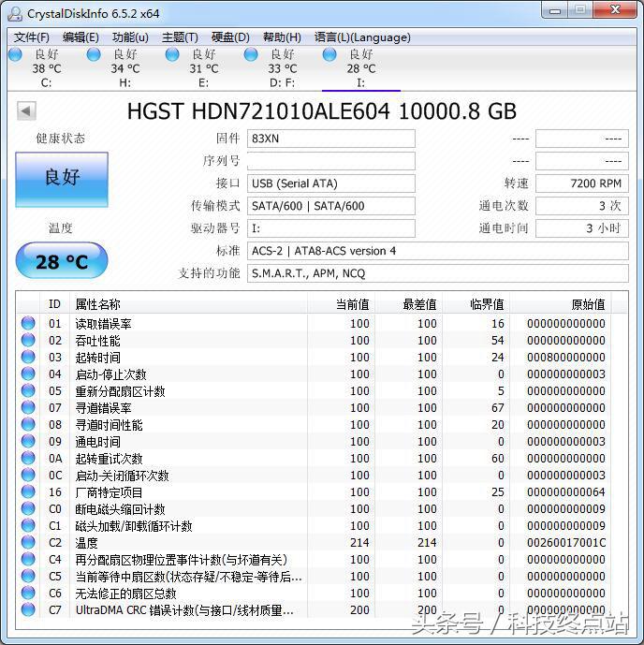Click the previous disk arrow button

click(27, 111)
